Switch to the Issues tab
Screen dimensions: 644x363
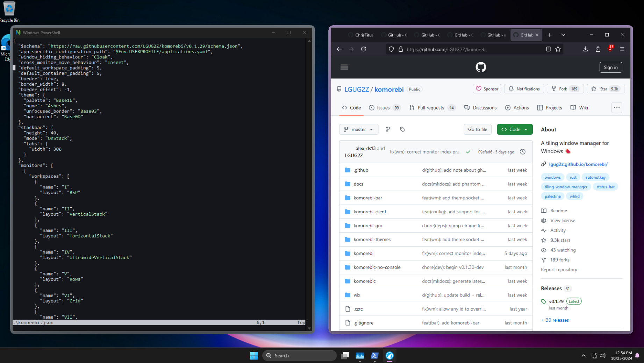point(383,108)
